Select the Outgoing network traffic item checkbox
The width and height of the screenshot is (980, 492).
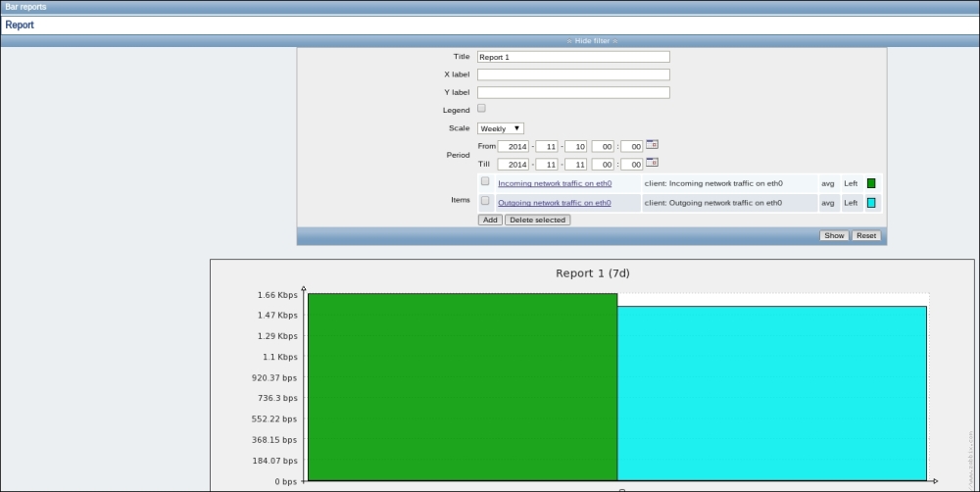[485, 201]
